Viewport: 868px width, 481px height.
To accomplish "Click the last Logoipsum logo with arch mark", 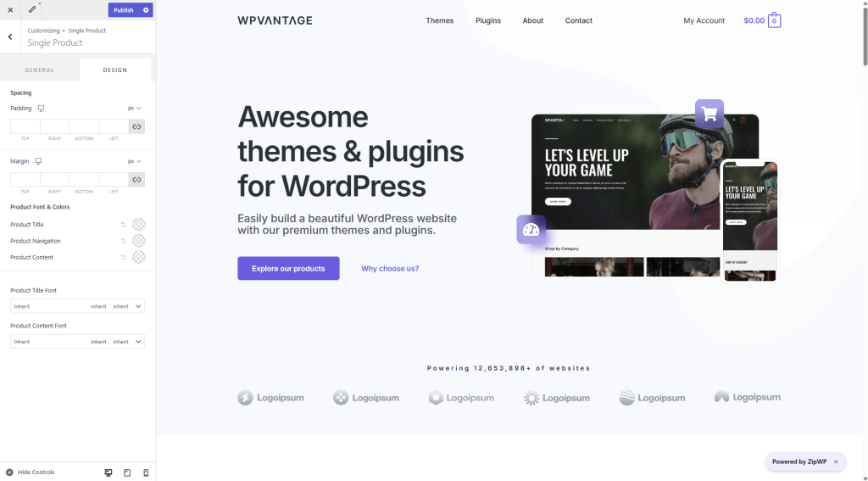I will (x=748, y=397).
